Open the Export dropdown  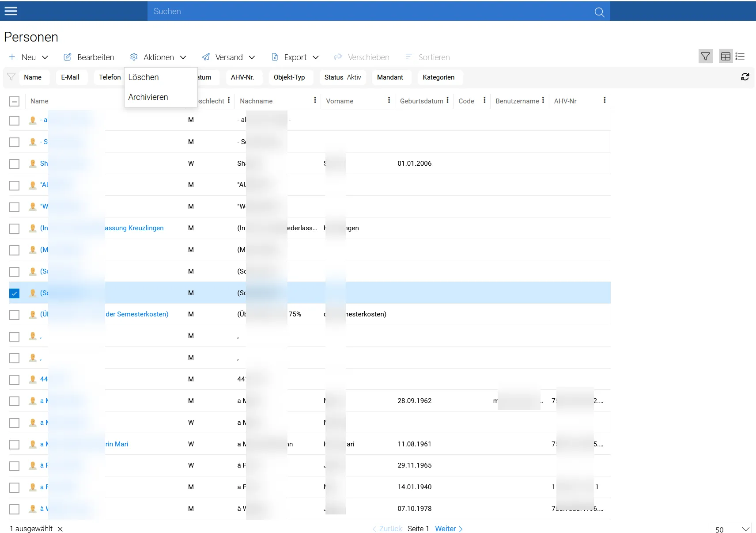[x=295, y=57]
